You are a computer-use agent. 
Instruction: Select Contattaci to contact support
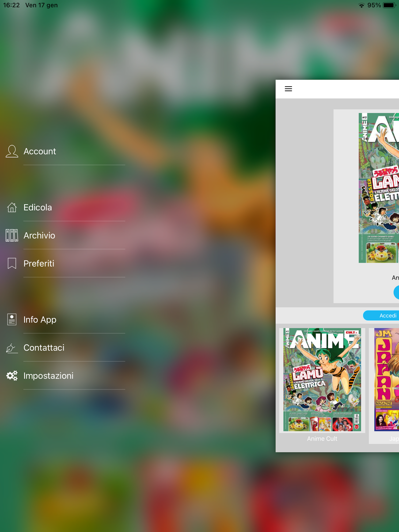[44, 348]
